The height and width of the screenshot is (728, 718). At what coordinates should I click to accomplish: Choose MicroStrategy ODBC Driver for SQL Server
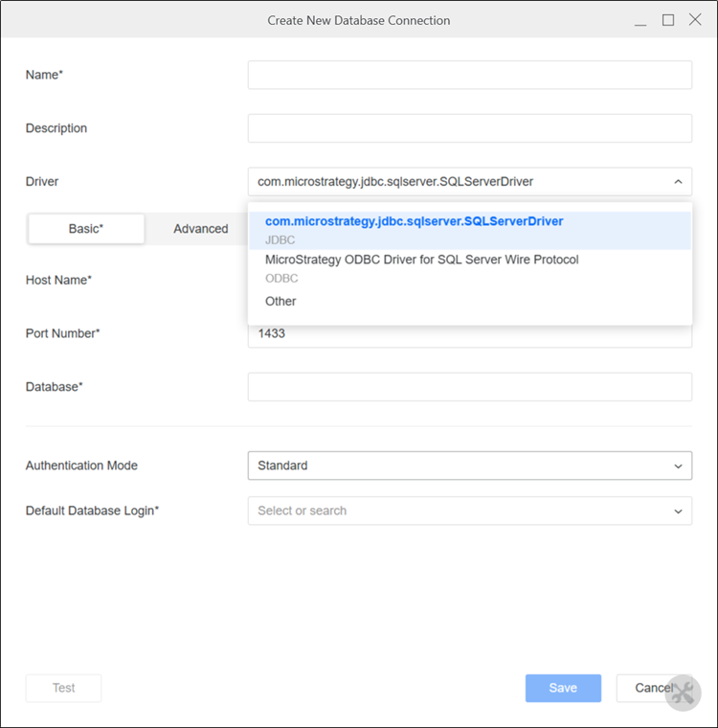pos(421,260)
